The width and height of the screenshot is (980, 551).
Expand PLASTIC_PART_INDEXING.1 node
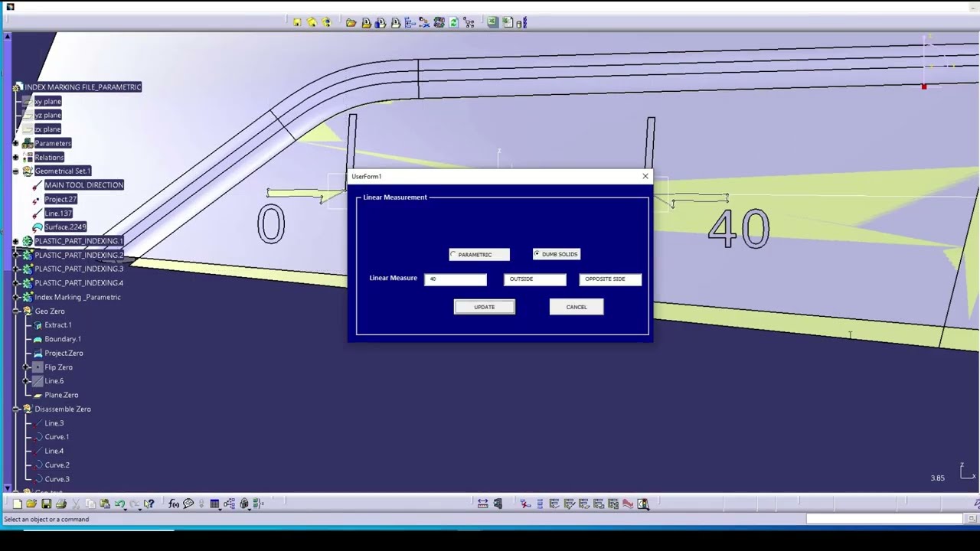16,241
